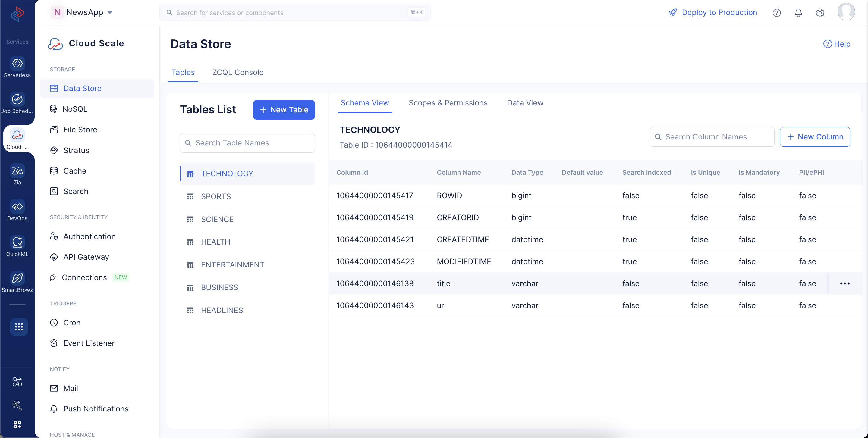The image size is (868, 438).
Task: Open the QuickML service icon
Action: click(x=17, y=242)
